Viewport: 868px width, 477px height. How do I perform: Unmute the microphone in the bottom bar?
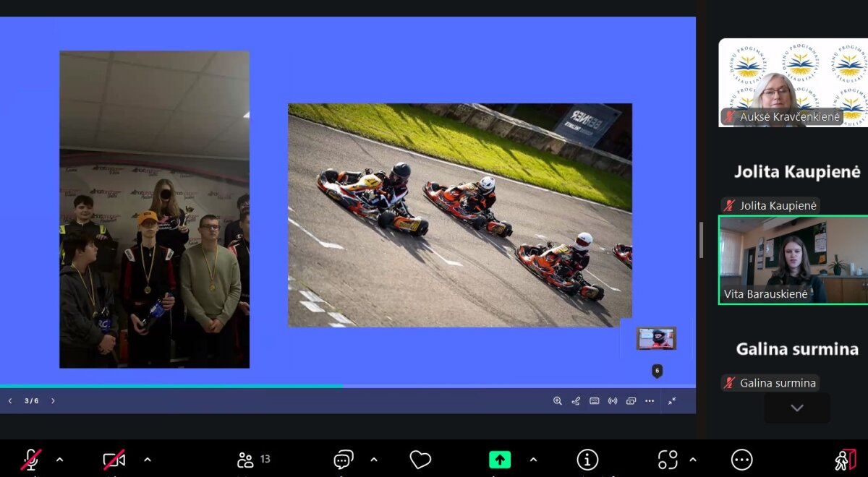(x=30, y=460)
